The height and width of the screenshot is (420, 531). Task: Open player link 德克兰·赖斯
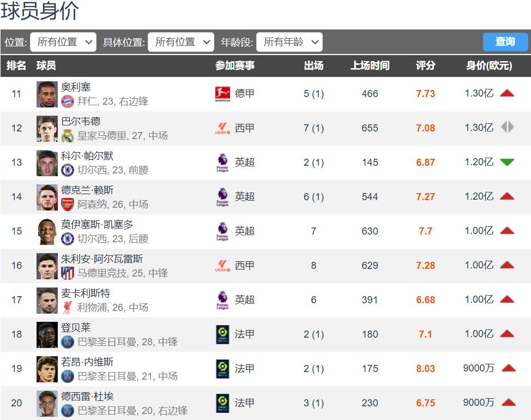87,190
